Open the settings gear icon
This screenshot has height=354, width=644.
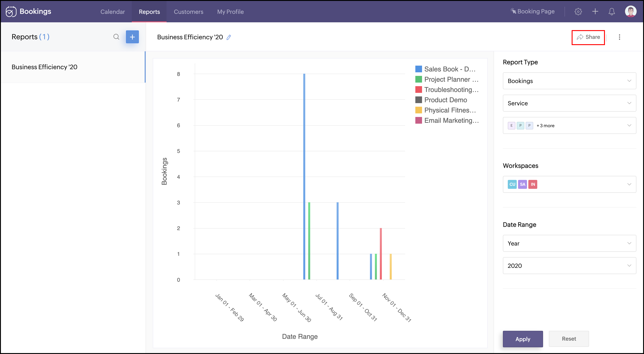pyautogui.click(x=578, y=11)
